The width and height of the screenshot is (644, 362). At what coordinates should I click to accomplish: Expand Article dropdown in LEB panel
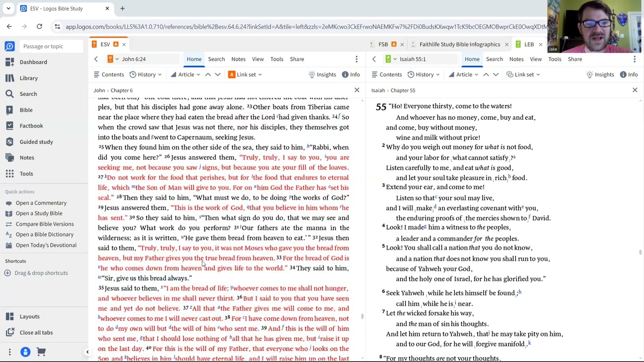[463, 74]
